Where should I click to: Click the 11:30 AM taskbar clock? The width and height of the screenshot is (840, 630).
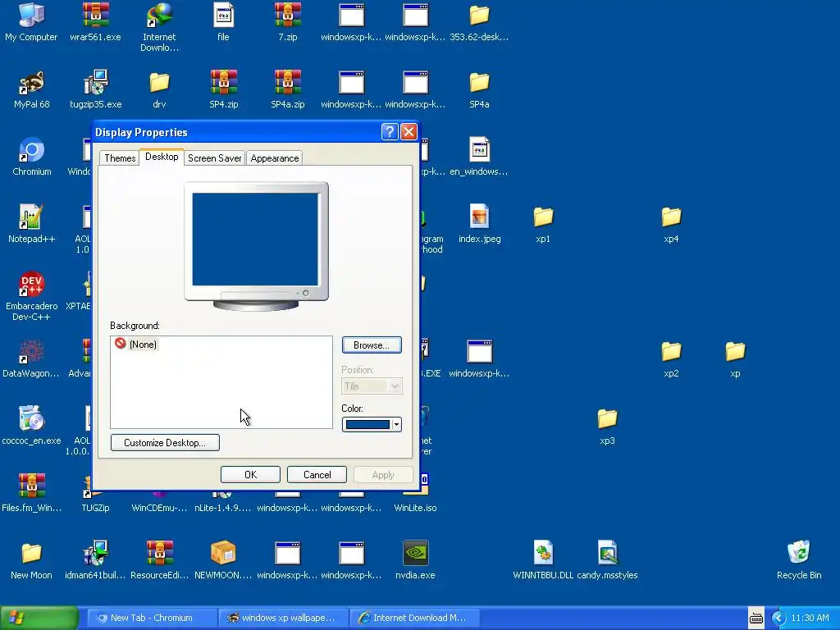810,619
